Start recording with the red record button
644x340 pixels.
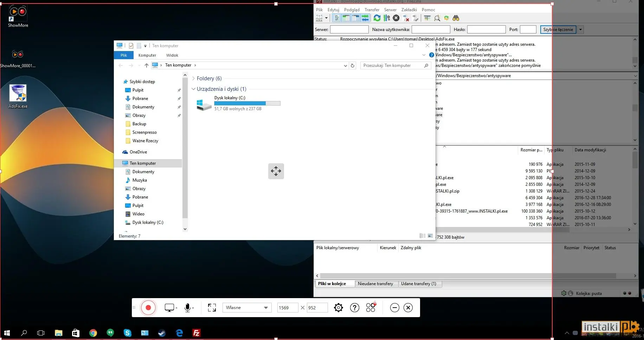click(148, 308)
